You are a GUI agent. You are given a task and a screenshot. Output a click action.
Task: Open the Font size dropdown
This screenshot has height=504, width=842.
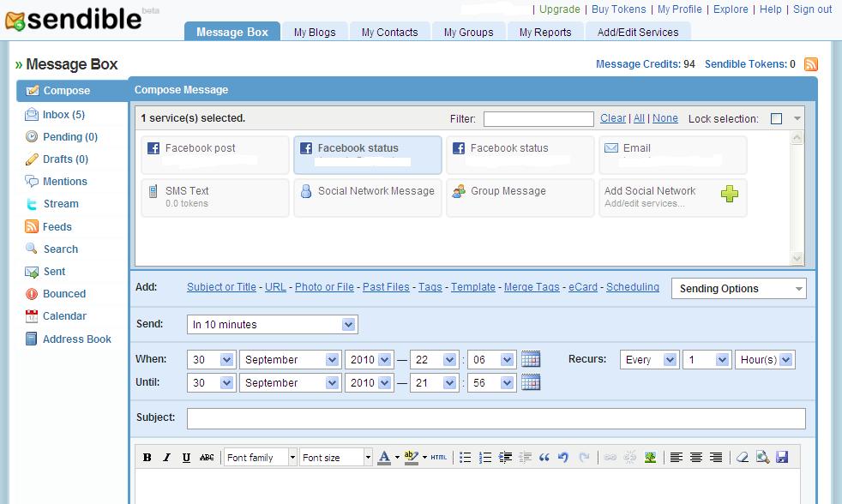tap(335, 458)
